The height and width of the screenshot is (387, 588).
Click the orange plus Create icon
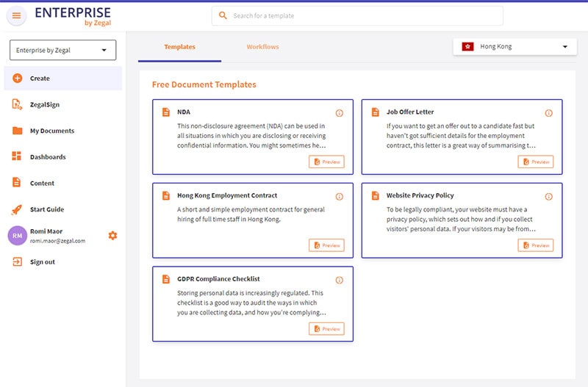coord(17,79)
